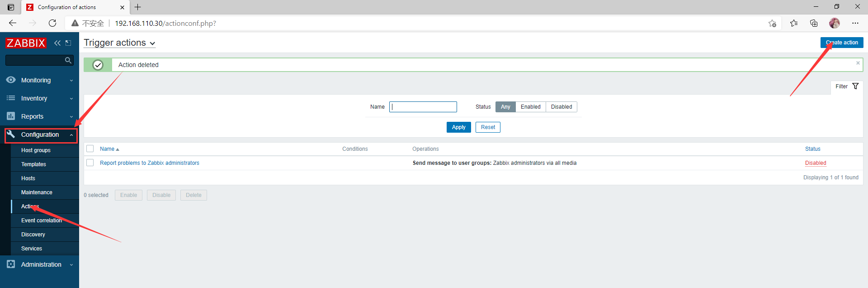Viewport: 868px width, 288px height.
Task: Open the Trigger actions dropdown
Action: [x=119, y=43]
